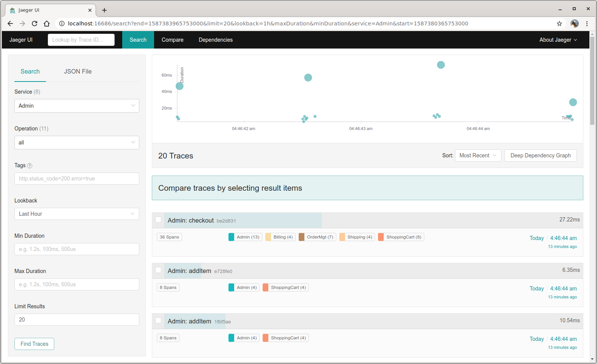597x364 pixels.
Task: Click the browser home icon
Action: (47, 24)
